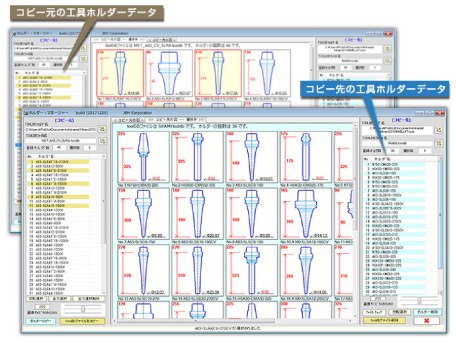The width and height of the screenshot is (456, 360).
Task: Click the 反転選択 button in the front right panel
Action: [400, 312]
